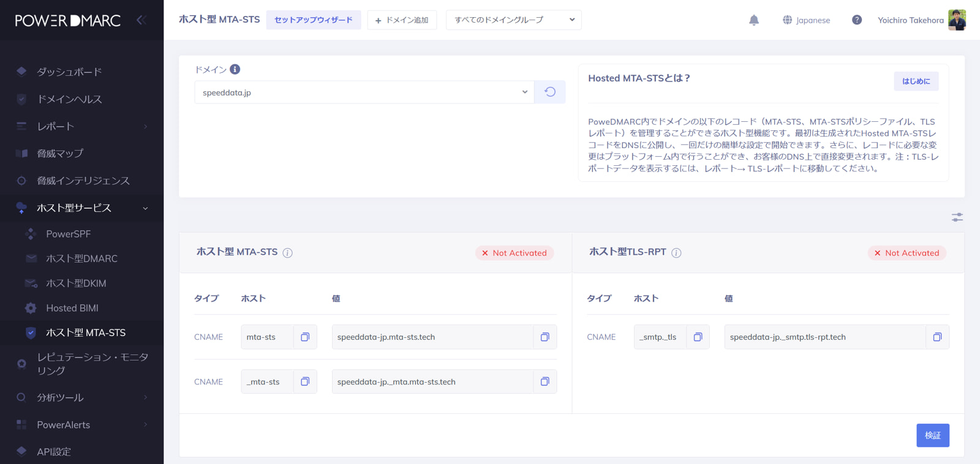Click the mta-sts host field
Image resolution: width=980 pixels, height=464 pixels.
coord(268,337)
